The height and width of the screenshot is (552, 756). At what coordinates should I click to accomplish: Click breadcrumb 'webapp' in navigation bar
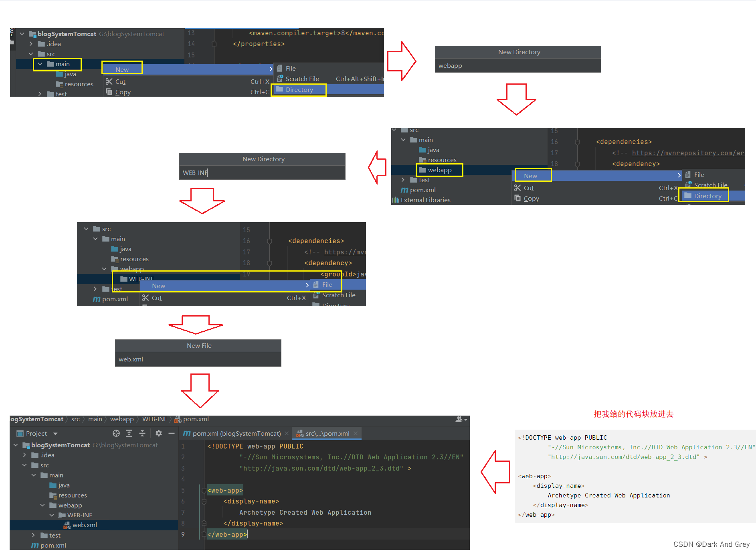point(122,419)
